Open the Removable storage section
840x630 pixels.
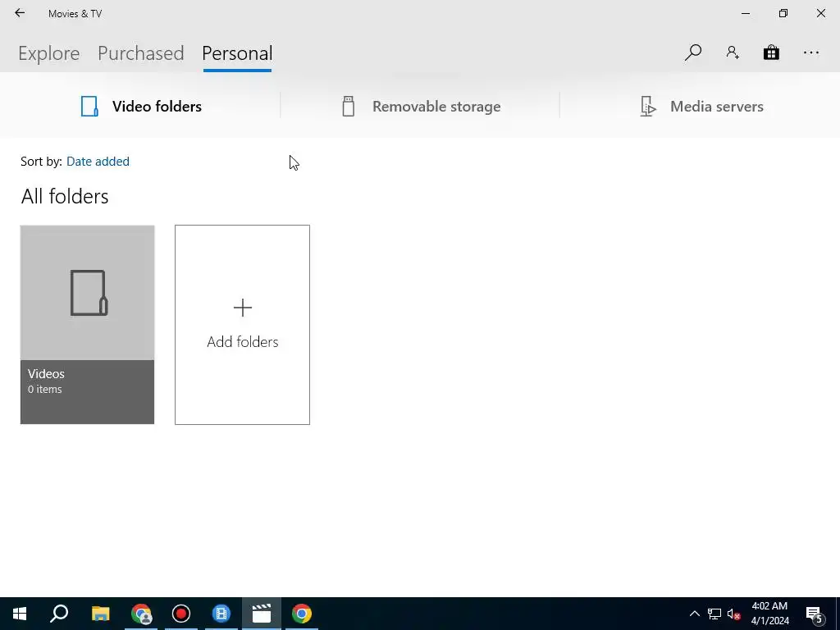[421, 106]
